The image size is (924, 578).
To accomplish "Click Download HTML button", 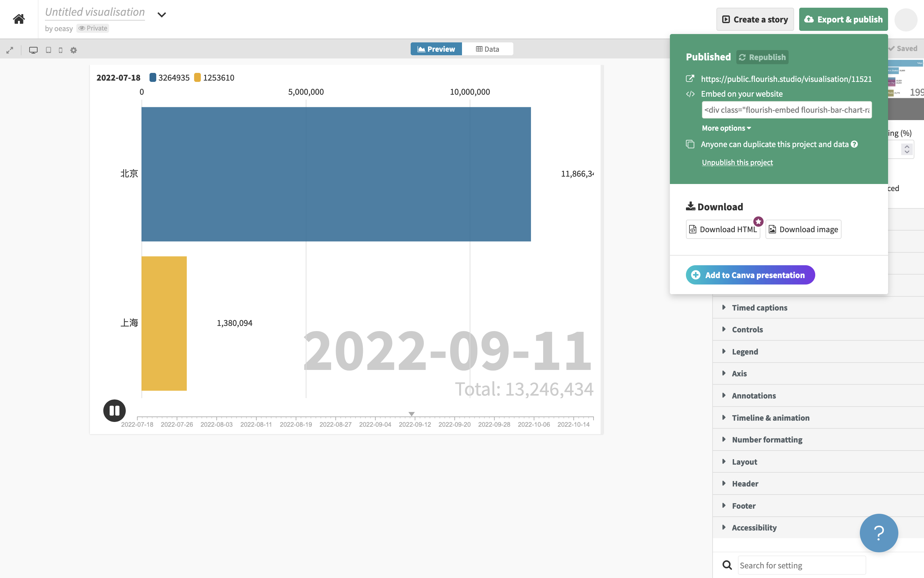I will pyautogui.click(x=723, y=229).
